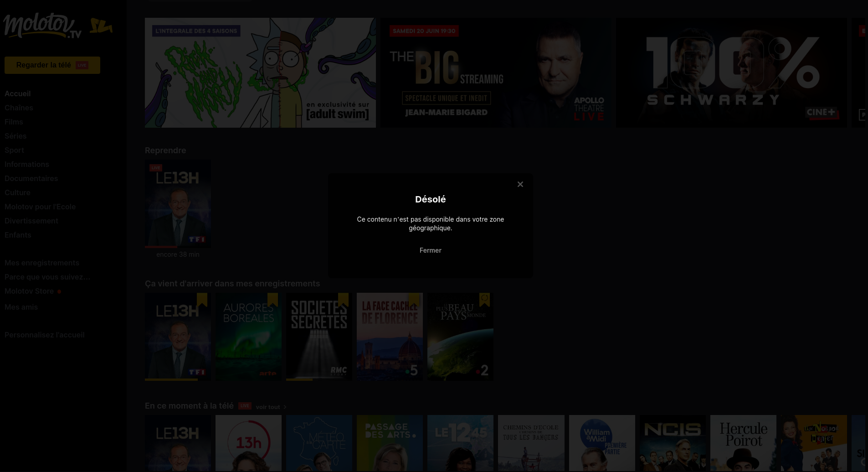868x472 pixels.
Task: Open the NCIS live thumbnail
Action: (x=673, y=443)
